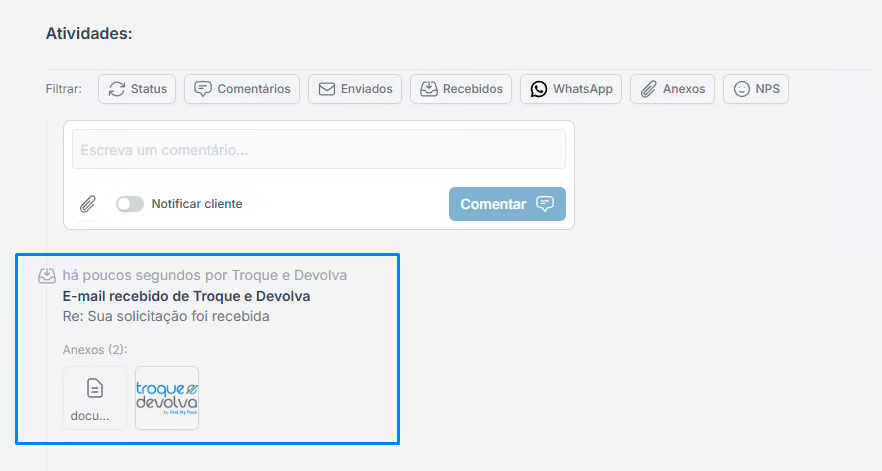
Task: Toggle the Notificar cliente switch
Action: 130,204
